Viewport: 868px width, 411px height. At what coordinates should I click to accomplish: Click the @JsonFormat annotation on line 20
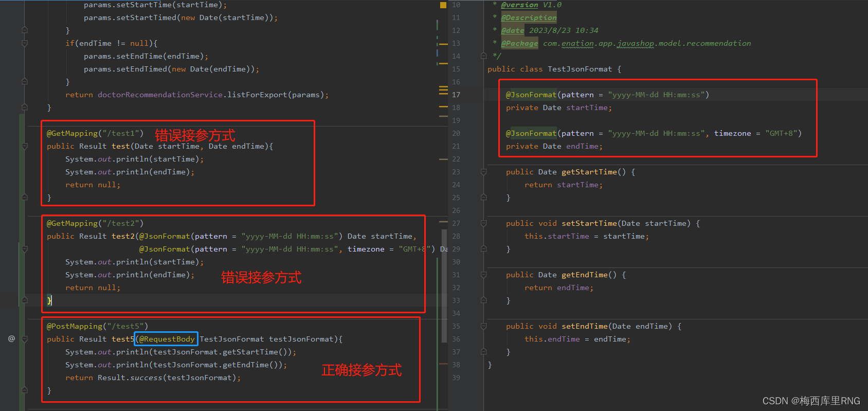531,133
